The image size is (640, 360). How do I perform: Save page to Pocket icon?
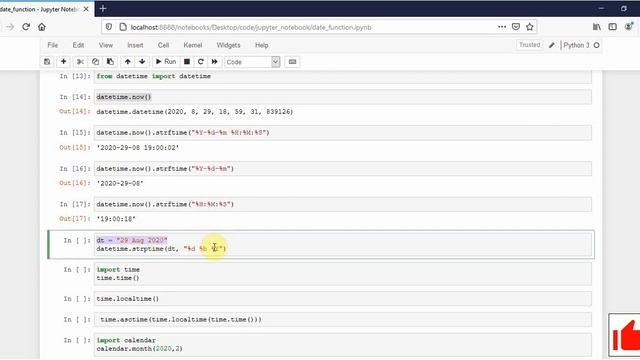pos(516,27)
